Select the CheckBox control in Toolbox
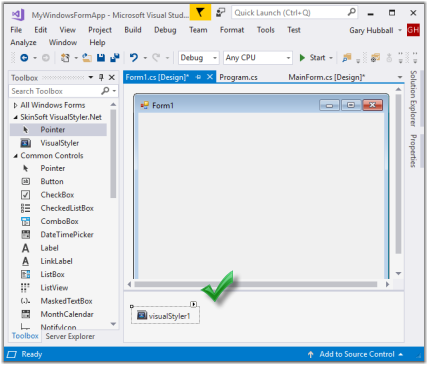 [58, 195]
